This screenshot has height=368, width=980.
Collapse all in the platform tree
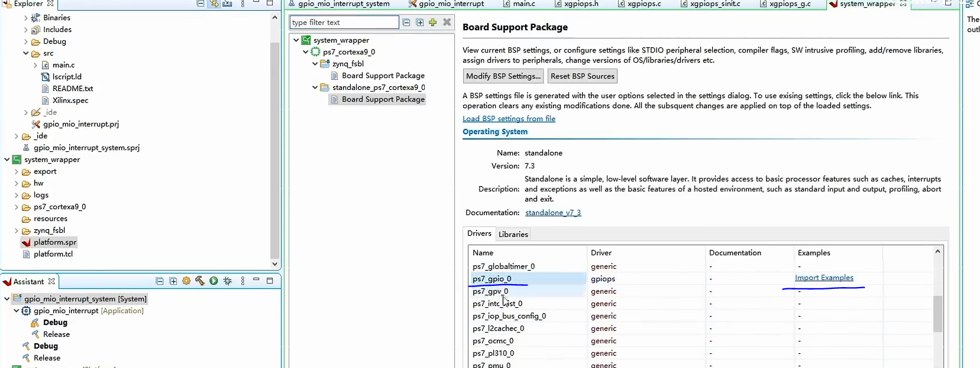(x=406, y=22)
